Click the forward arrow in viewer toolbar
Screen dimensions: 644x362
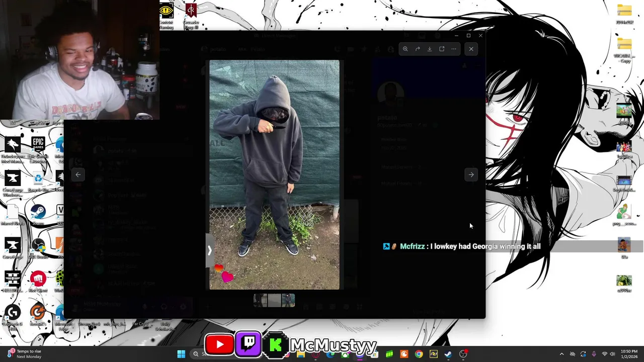(x=418, y=49)
